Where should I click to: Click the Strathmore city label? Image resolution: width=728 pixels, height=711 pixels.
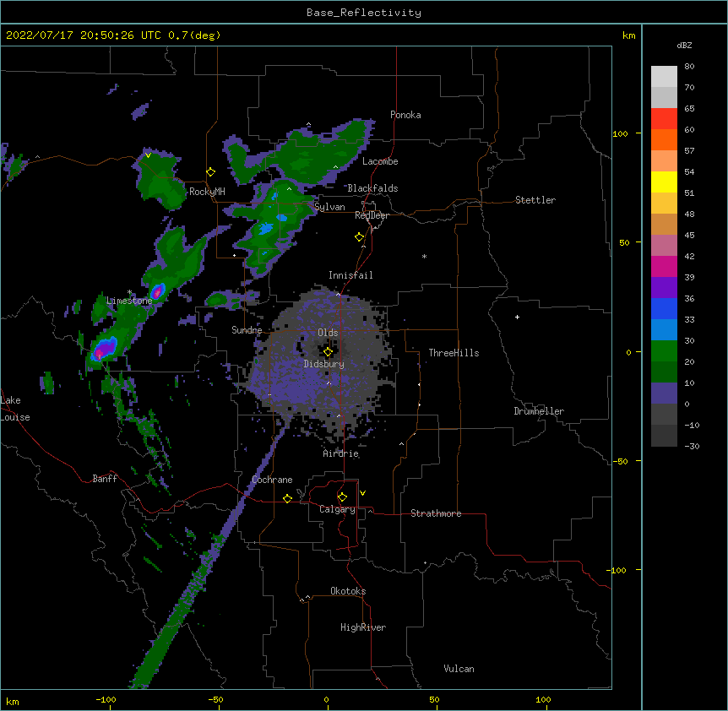coord(436,513)
